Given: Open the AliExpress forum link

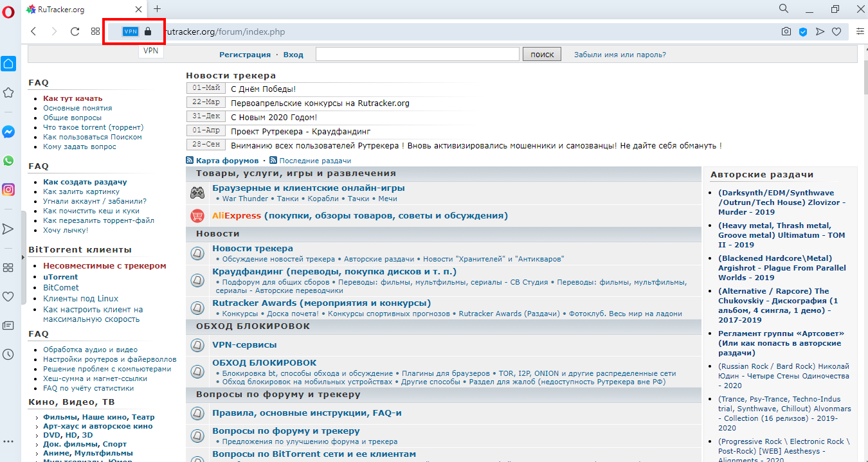Looking at the screenshot, I should point(360,215).
